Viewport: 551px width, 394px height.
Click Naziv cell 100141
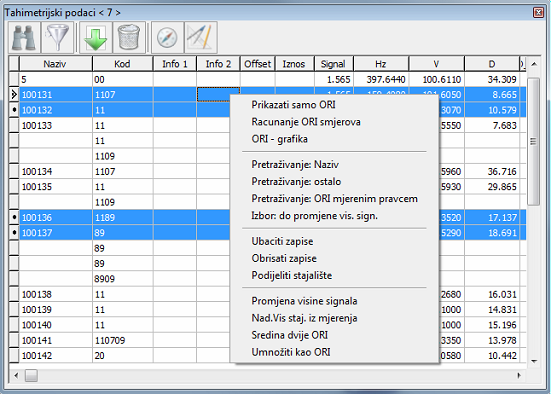tap(56, 340)
